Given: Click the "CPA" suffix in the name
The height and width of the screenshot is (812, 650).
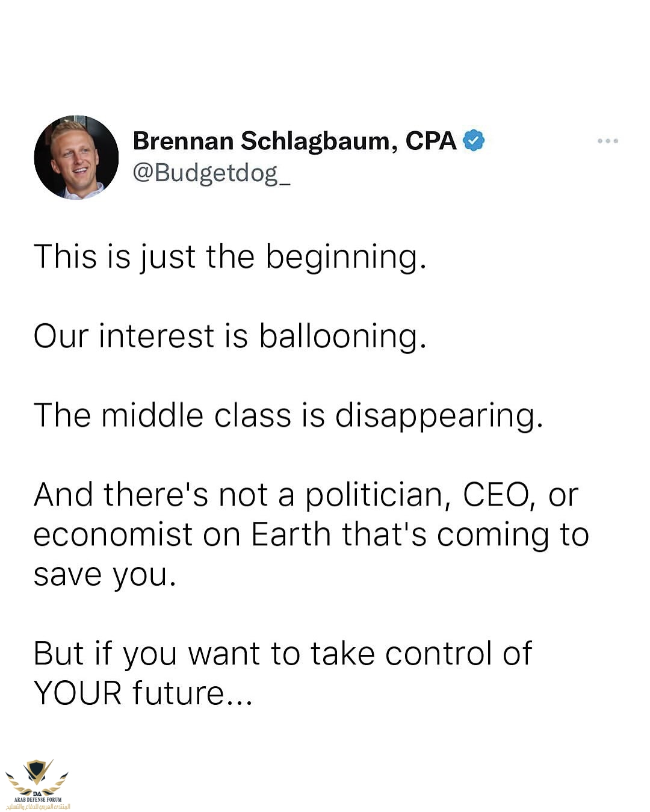Looking at the screenshot, I should click(x=431, y=141).
